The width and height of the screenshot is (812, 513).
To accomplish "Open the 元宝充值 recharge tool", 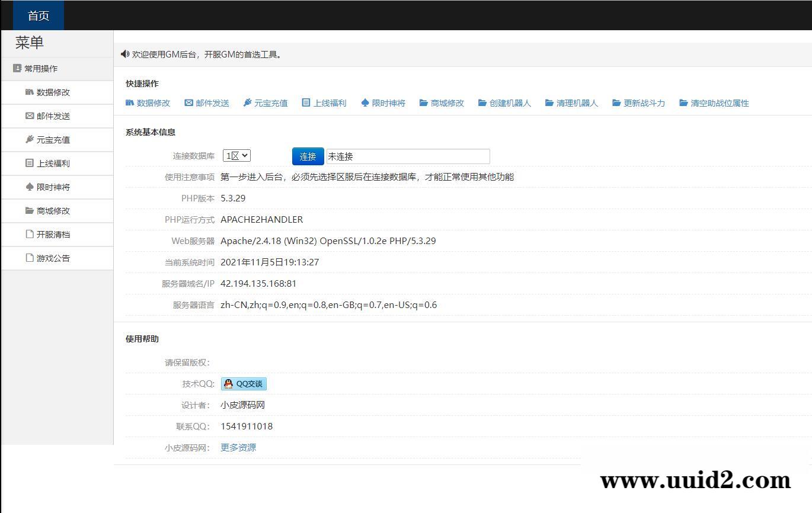I will point(265,102).
